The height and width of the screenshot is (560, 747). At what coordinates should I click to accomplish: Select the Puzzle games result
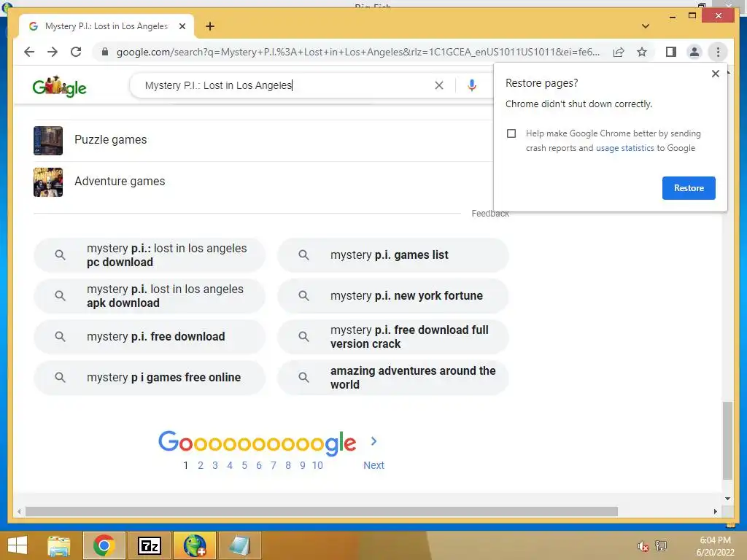[111, 139]
